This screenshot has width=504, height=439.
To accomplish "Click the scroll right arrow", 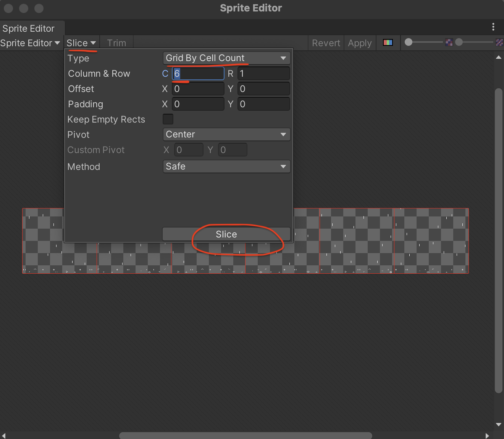I will coord(487,436).
